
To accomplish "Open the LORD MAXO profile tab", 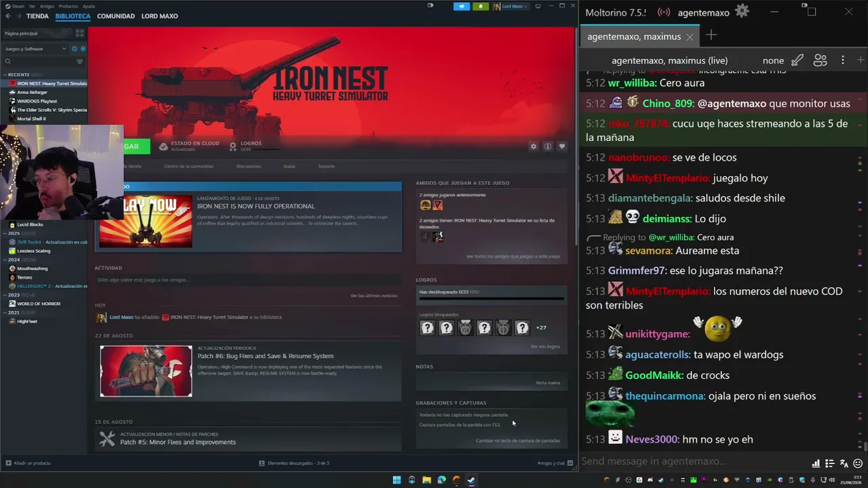I will (x=159, y=16).
